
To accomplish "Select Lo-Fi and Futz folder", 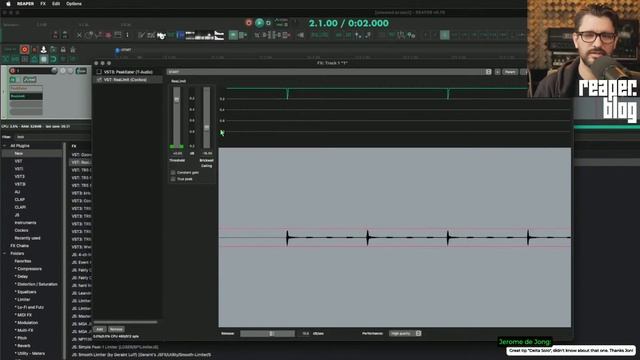I will pos(29,307).
